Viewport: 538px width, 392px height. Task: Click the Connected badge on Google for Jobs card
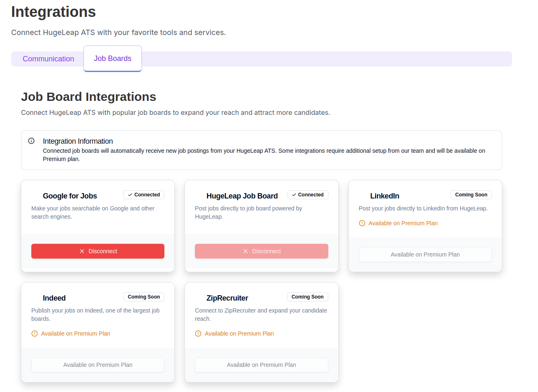tap(143, 194)
